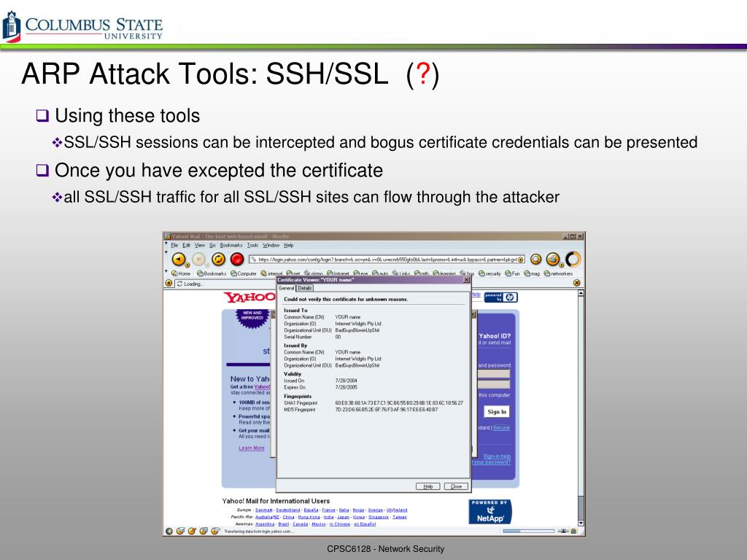Open the Fun bookmark folder
This screenshot has width=747, height=560.
[513, 273]
